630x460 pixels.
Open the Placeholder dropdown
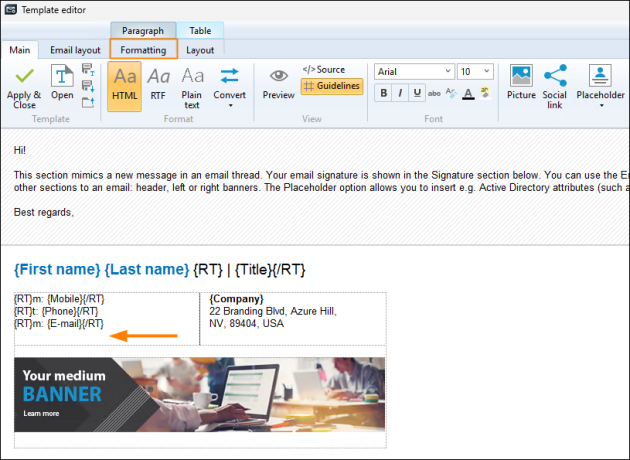600,87
